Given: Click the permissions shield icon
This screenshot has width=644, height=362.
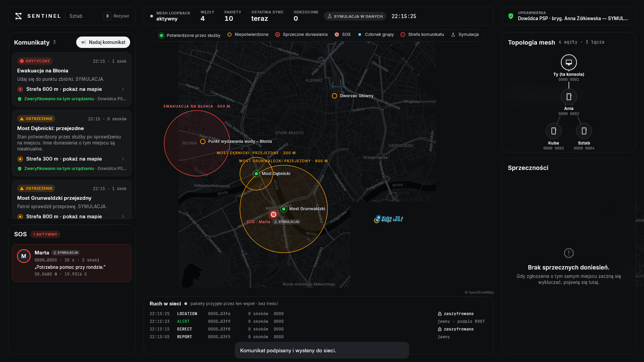Looking at the screenshot, I should coord(511,16).
